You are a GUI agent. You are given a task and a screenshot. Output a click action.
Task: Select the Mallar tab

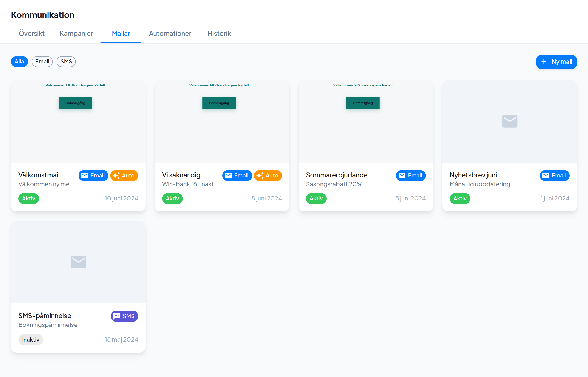(x=121, y=33)
